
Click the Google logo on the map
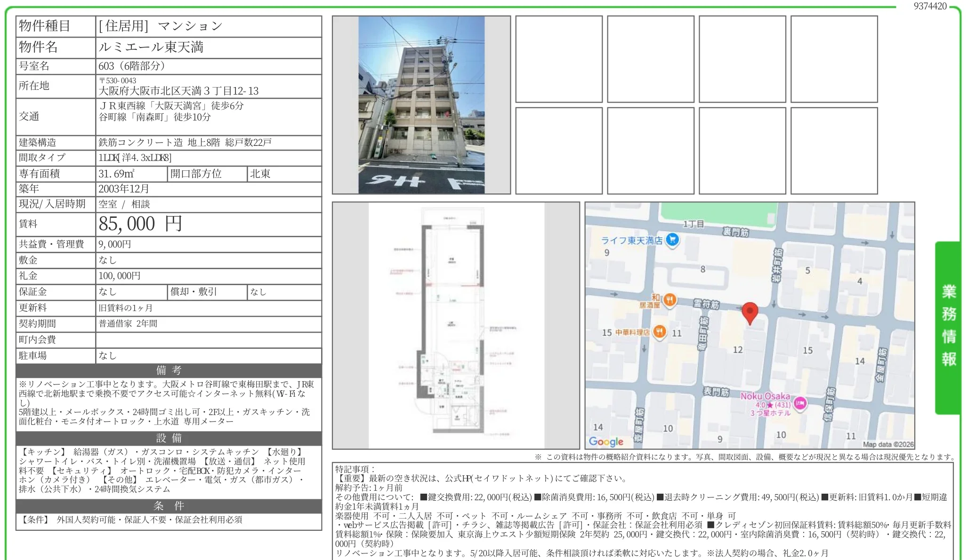coord(607,441)
